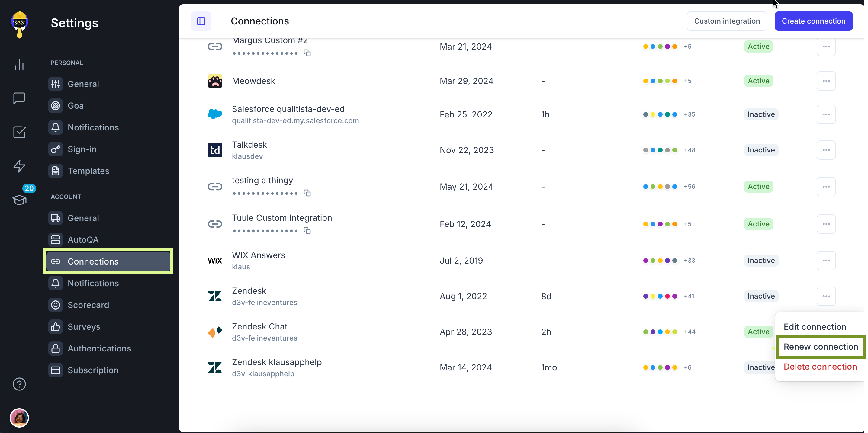The width and height of the screenshot is (868, 433).
Task: Copy the testing a thingy token
Action: pos(307,193)
